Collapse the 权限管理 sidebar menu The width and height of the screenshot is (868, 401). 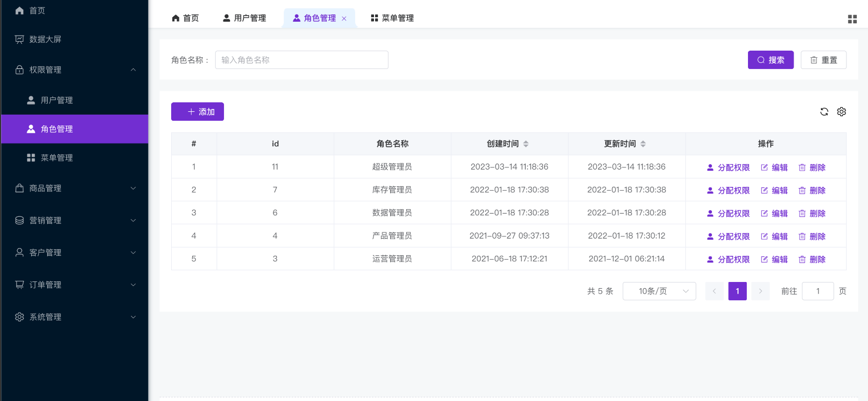pos(74,70)
